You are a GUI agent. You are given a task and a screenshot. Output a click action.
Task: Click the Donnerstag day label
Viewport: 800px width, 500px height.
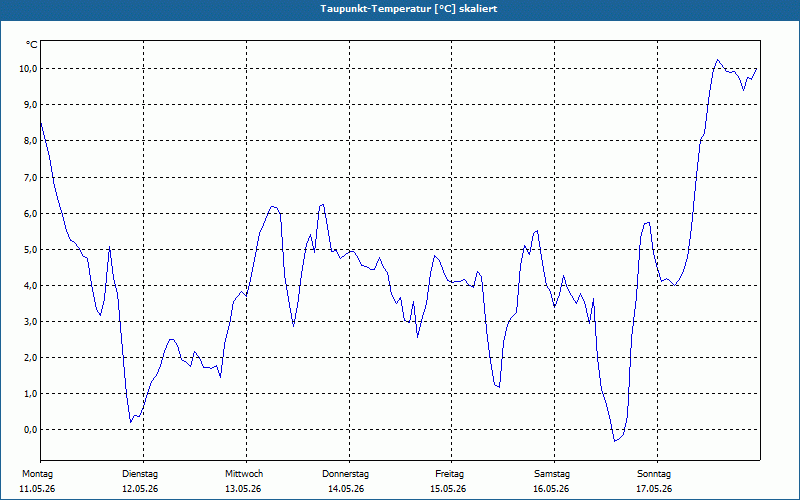click(345, 474)
